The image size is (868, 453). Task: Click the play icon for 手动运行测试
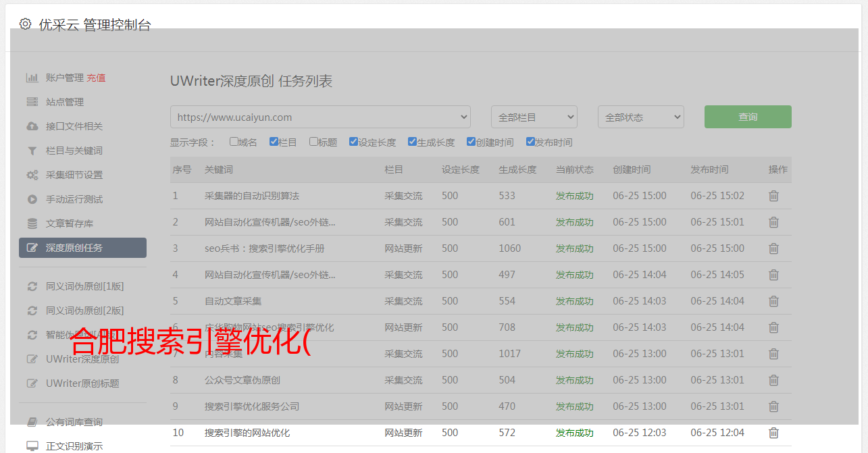tap(32, 199)
